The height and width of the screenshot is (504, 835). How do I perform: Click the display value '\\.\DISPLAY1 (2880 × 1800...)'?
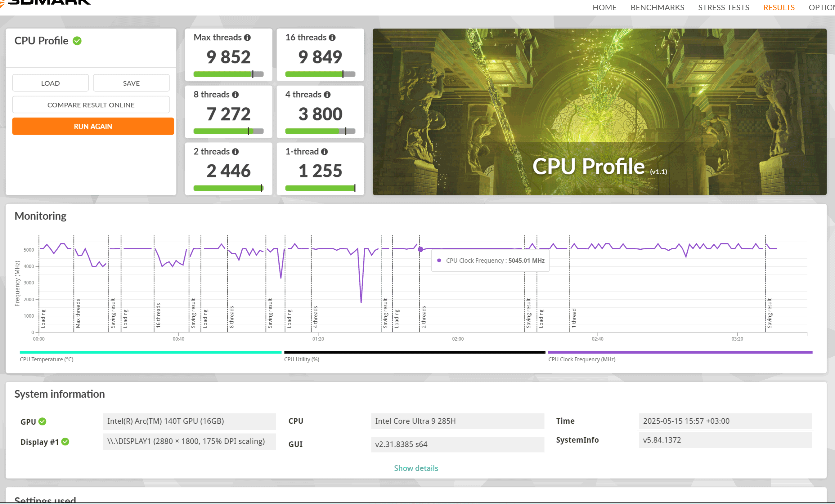tap(189, 441)
